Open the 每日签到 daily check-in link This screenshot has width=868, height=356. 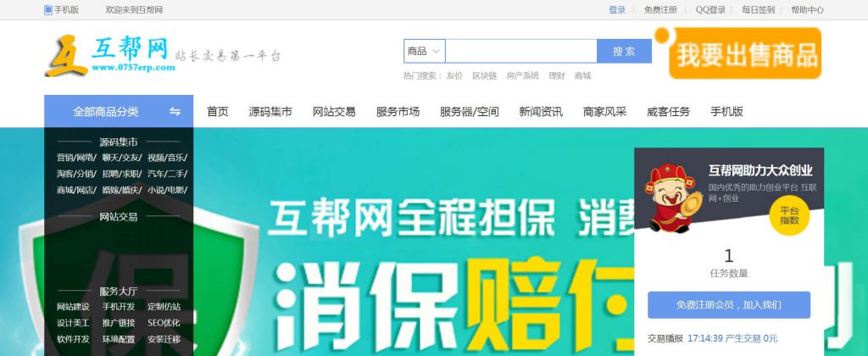(758, 10)
